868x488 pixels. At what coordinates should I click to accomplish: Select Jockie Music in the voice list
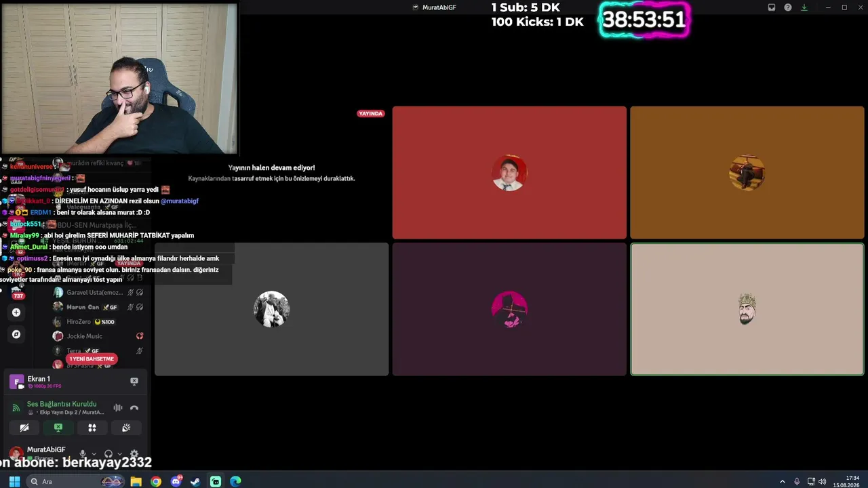(x=99, y=336)
